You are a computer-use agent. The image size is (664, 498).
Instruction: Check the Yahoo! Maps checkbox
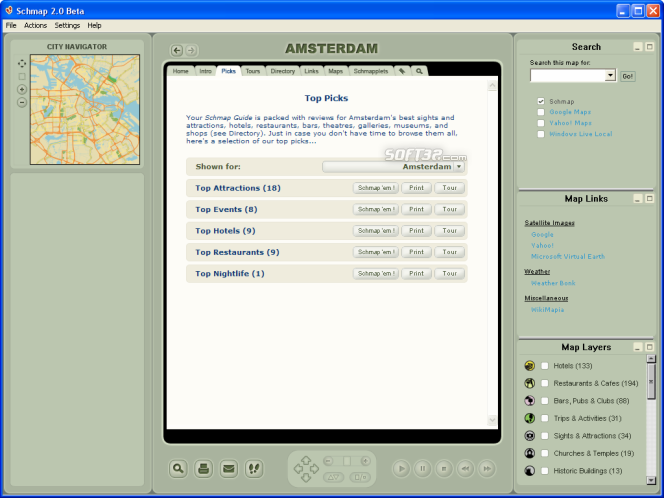[541, 123]
